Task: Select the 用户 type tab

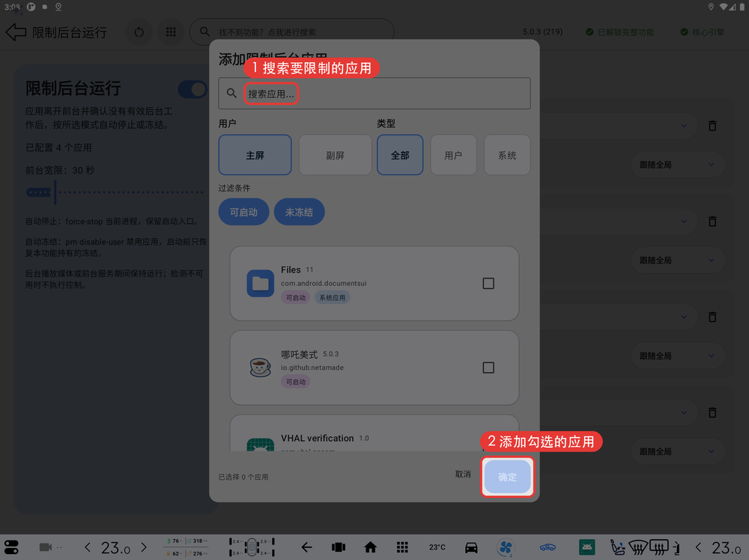Action: [453, 155]
